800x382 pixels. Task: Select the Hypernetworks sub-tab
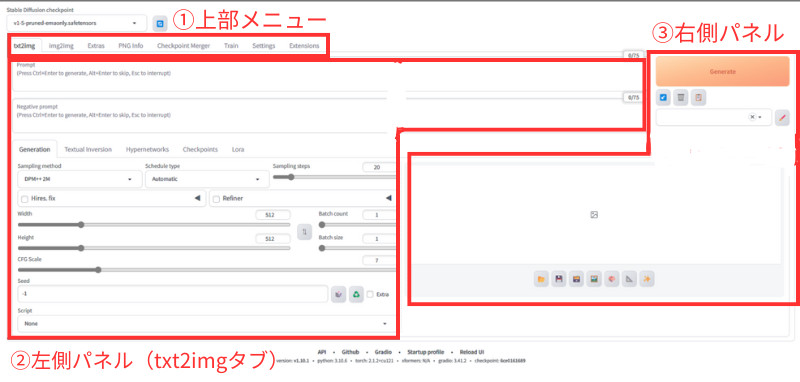147,149
